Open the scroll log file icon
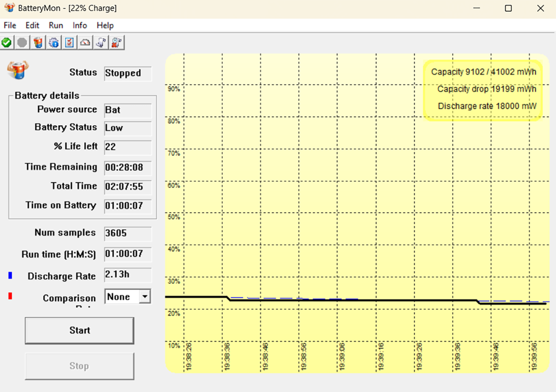556x392 pixels. tap(101, 43)
